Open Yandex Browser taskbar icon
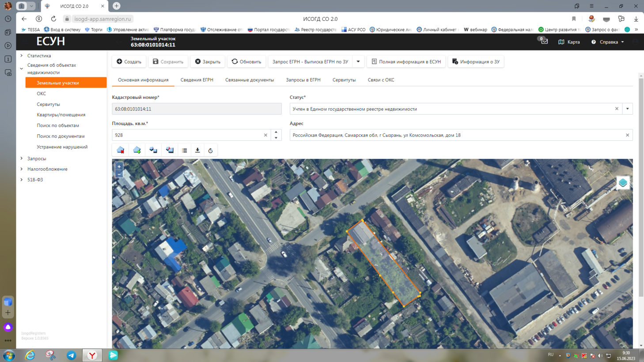The image size is (644, 362). pyautogui.click(x=92, y=355)
